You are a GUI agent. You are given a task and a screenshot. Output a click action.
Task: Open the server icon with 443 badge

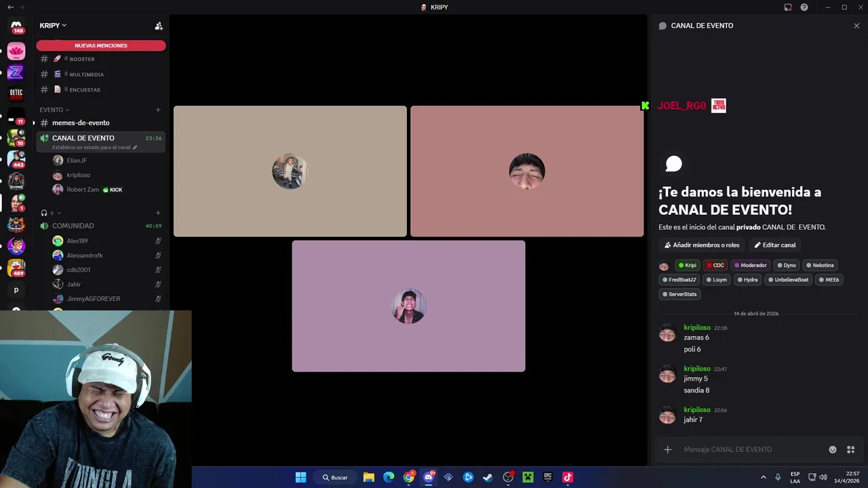(16, 159)
